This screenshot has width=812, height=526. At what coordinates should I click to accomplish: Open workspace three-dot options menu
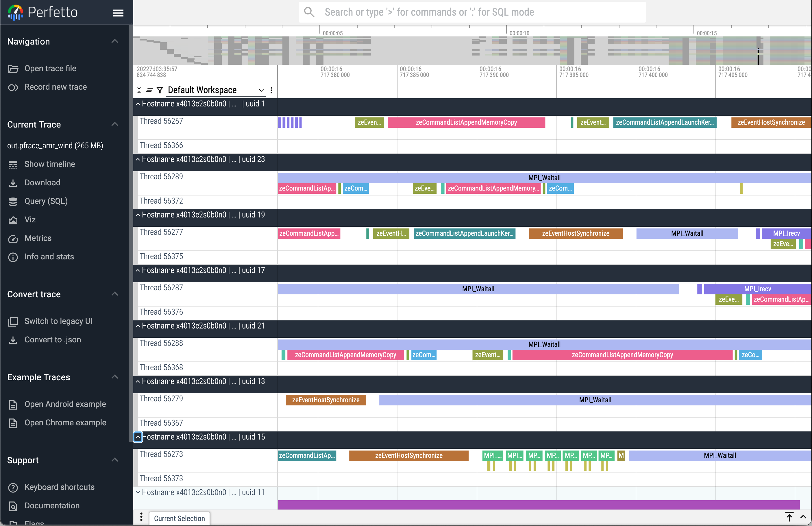271,90
